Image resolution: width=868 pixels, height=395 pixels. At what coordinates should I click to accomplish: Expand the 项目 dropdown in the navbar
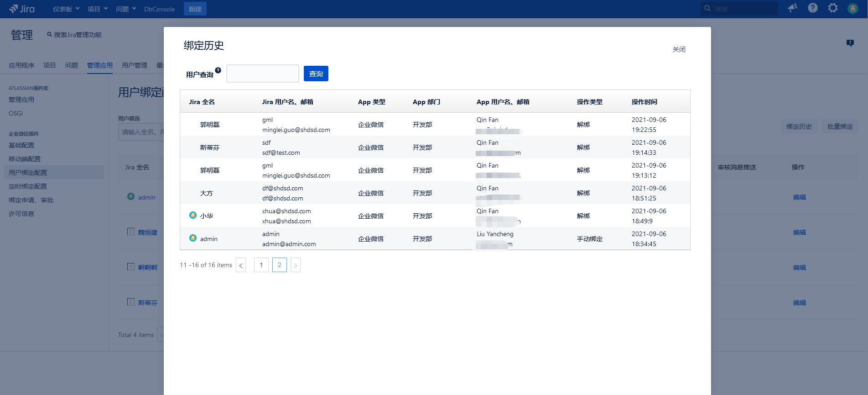(98, 9)
